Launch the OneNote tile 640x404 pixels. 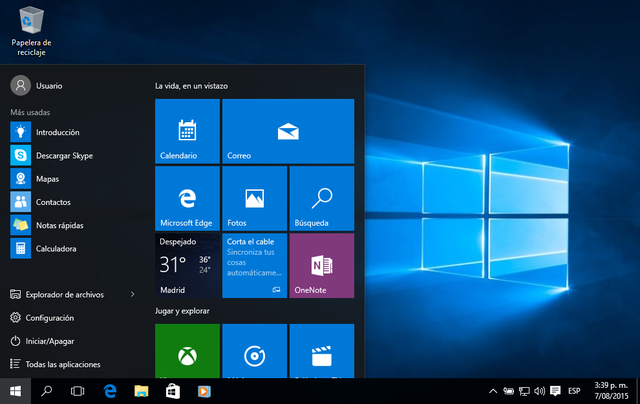[322, 266]
